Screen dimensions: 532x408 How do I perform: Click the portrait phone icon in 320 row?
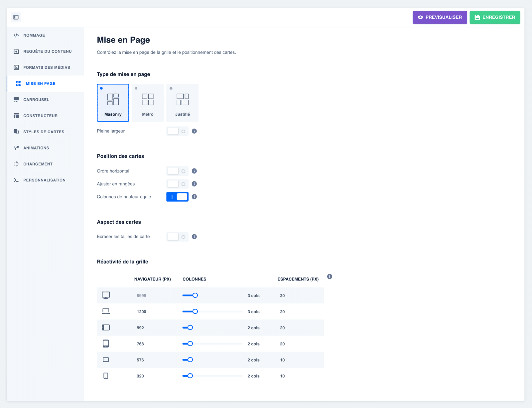coord(106,376)
